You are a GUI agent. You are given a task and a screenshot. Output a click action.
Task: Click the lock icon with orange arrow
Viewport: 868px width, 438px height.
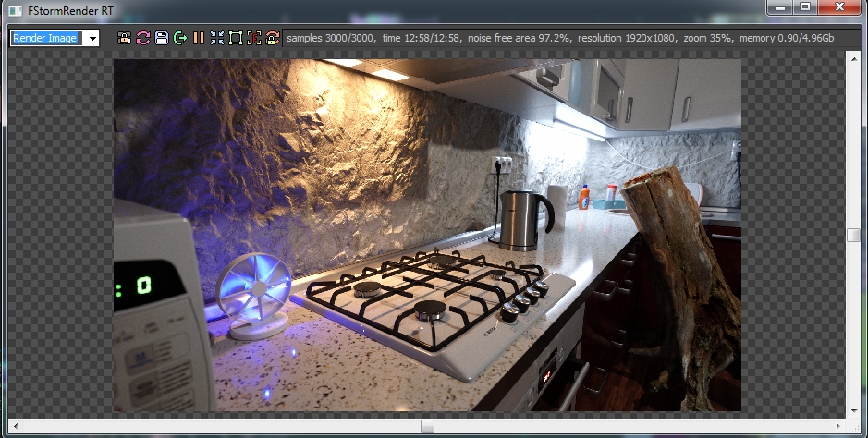point(272,38)
